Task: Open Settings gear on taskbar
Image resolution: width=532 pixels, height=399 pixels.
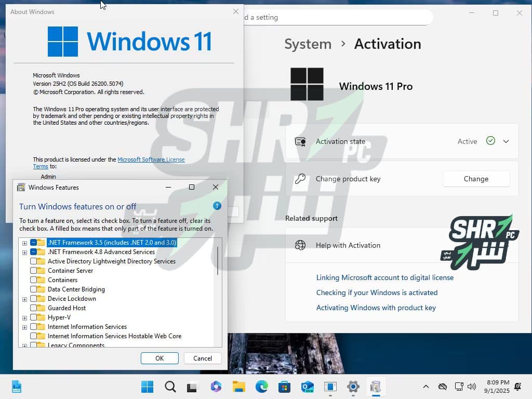Action: click(x=353, y=387)
